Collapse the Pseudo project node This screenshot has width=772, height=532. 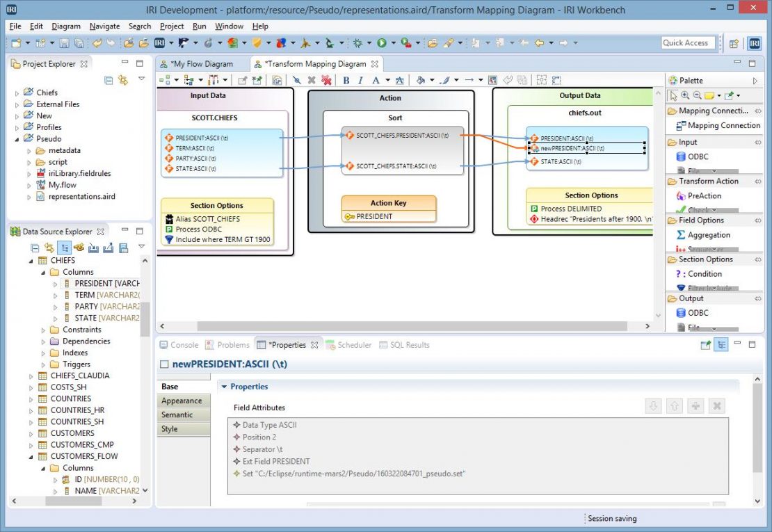tap(17, 139)
